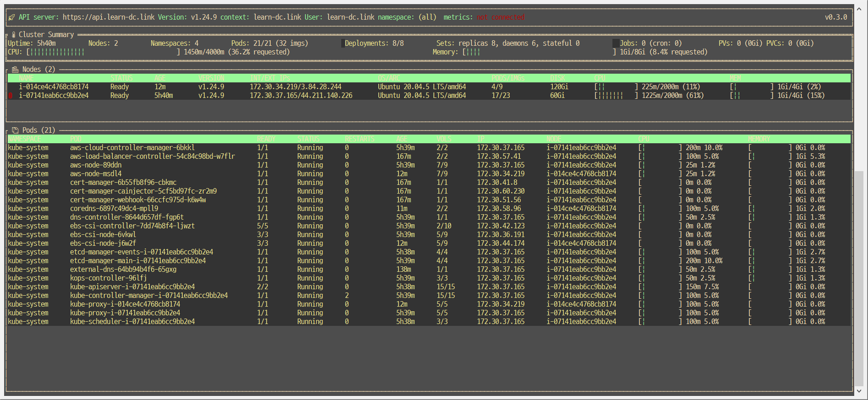Click the NAMESPACE column header in Pods

(x=24, y=139)
